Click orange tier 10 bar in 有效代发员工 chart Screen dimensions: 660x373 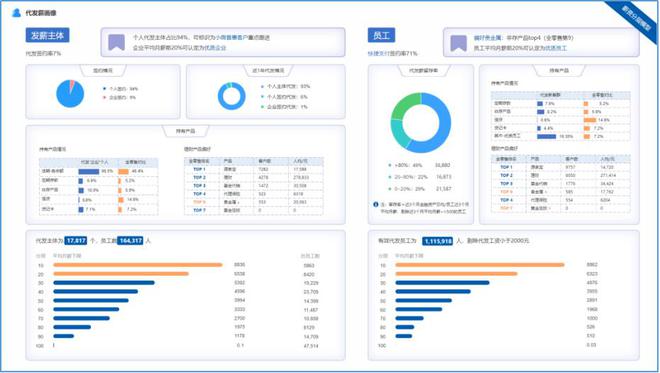[x=480, y=265]
